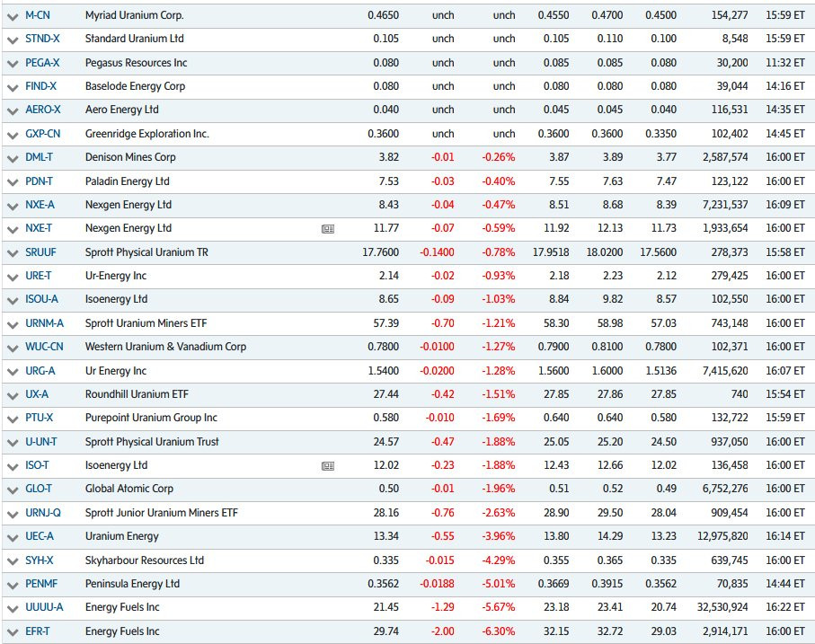The width and height of the screenshot is (815, 644).
Task: Expand the STND-X Standard Uranium row chevron
Action: point(13,40)
